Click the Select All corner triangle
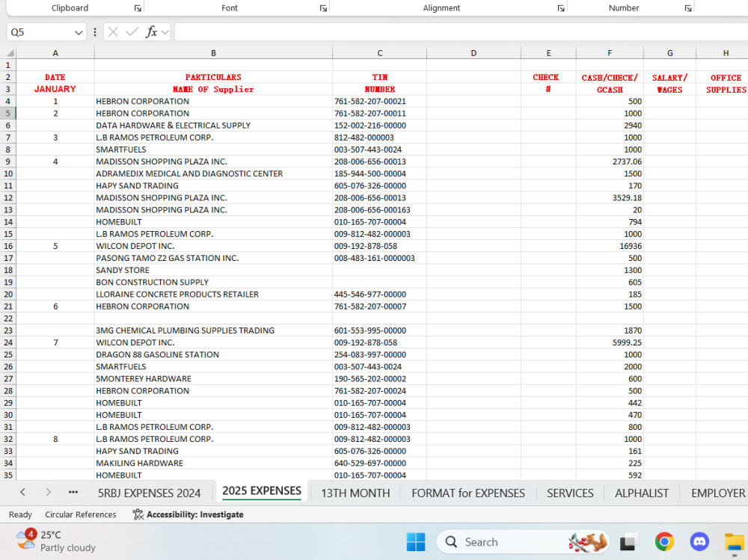This screenshot has width=748, height=560. point(8,52)
